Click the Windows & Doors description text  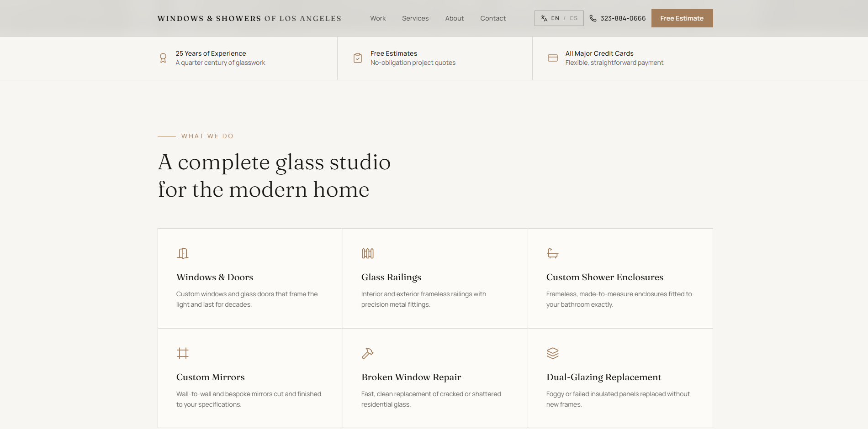point(247,299)
